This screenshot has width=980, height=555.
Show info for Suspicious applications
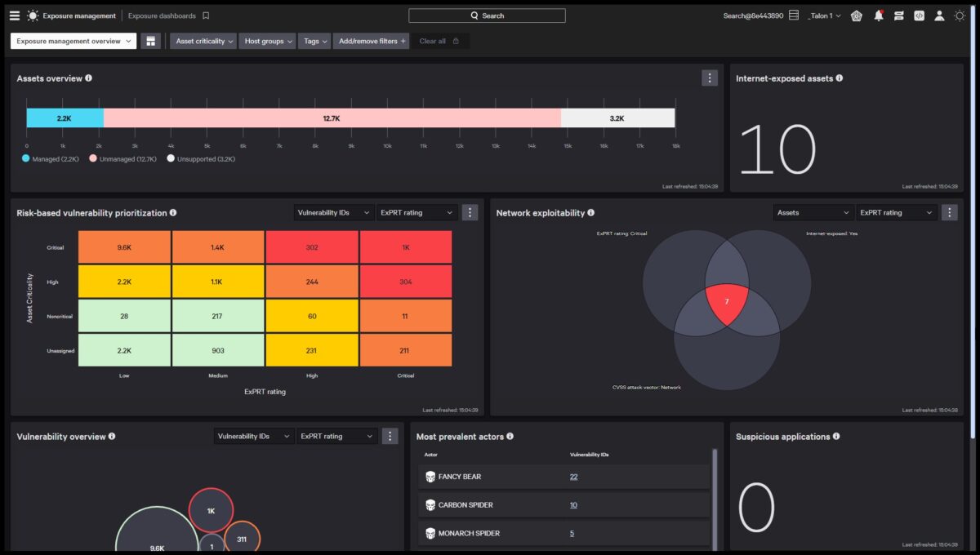pyautogui.click(x=837, y=436)
